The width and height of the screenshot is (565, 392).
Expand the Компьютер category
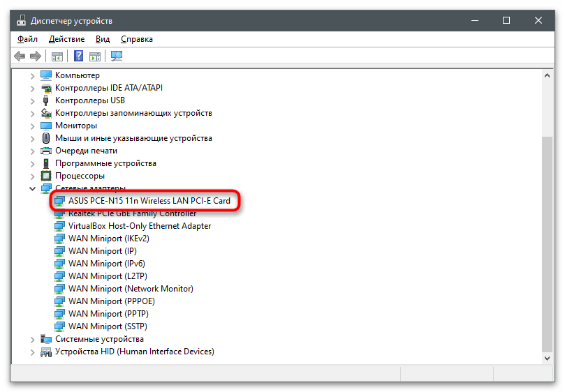32,75
